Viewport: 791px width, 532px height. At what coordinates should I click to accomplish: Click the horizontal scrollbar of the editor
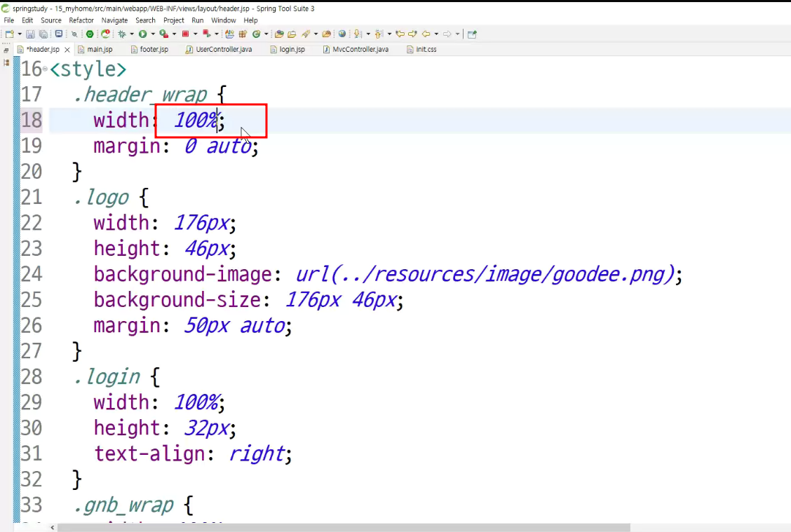click(x=343, y=528)
